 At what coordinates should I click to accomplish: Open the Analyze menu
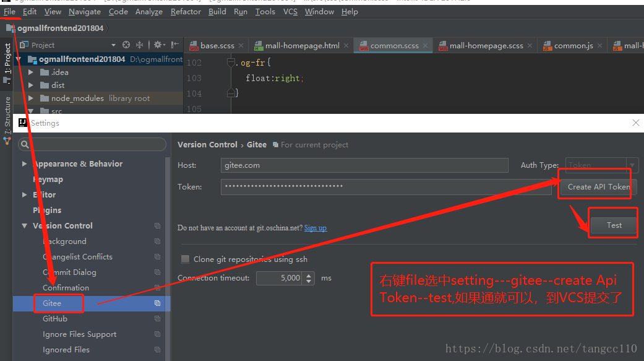pyautogui.click(x=149, y=12)
